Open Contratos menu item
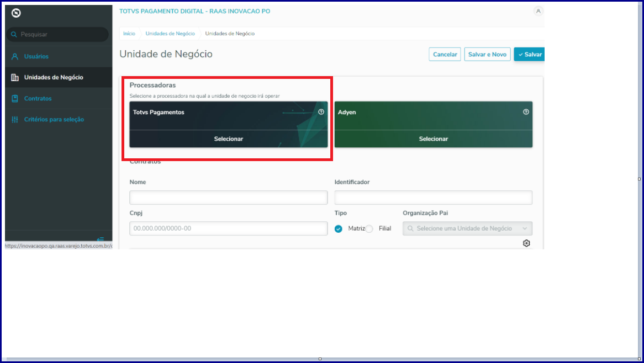The height and width of the screenshot is (363, 644). coord(59,98)
